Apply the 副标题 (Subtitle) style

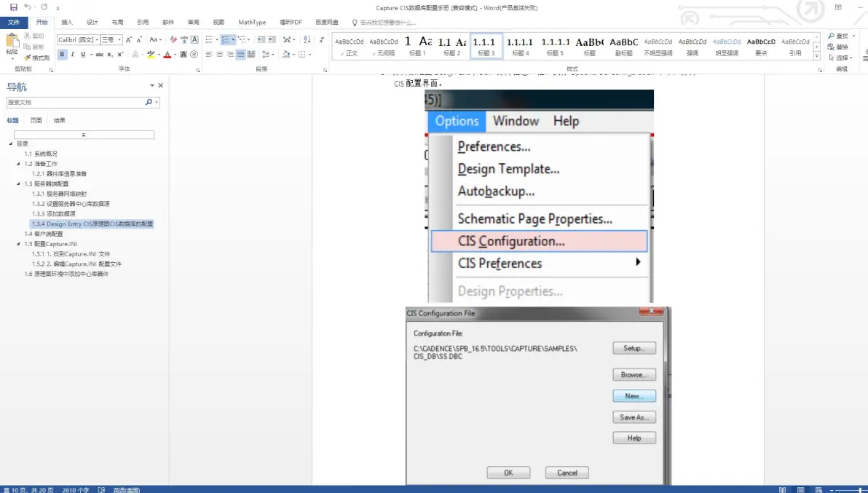coord(624,46)
